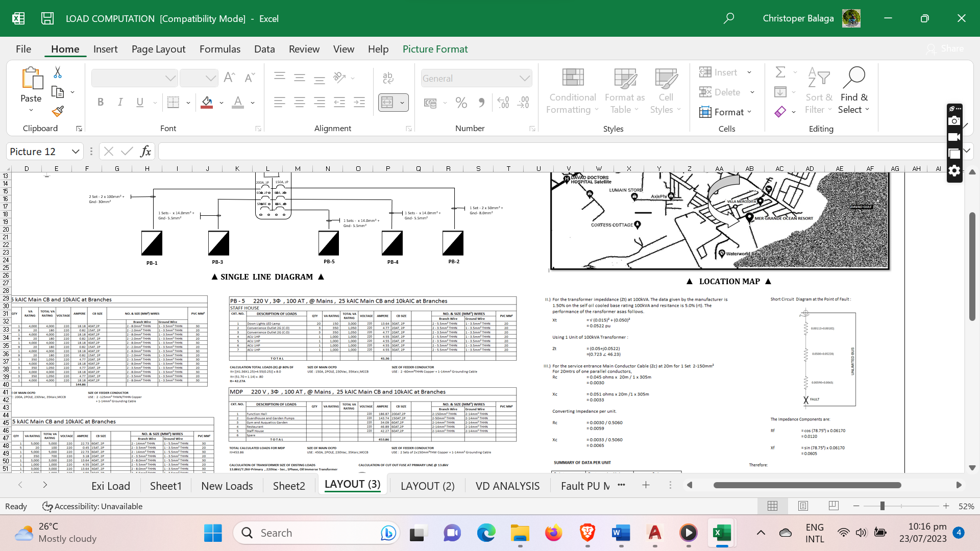This screenshot has width=980, height=551.
Task: Switch to VD ANALYSIS sheet tab
Action: point(507,486)
